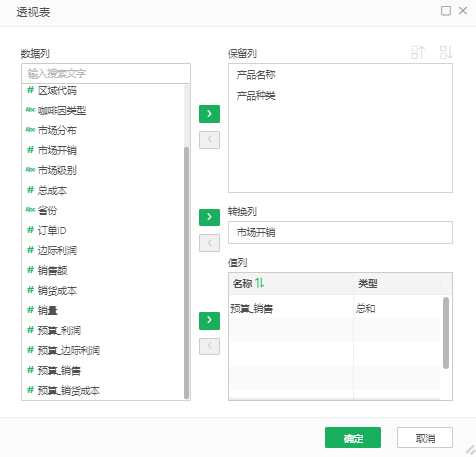Maximize the 透视表 dialog
Image resolution: width=476 pixels, height=457 pixels.
point(446,11)
